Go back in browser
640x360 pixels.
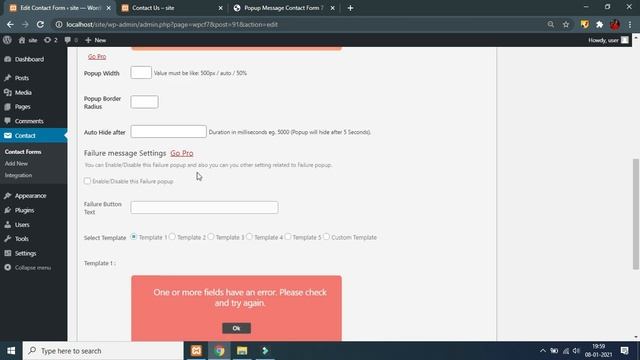click(10, 24)
